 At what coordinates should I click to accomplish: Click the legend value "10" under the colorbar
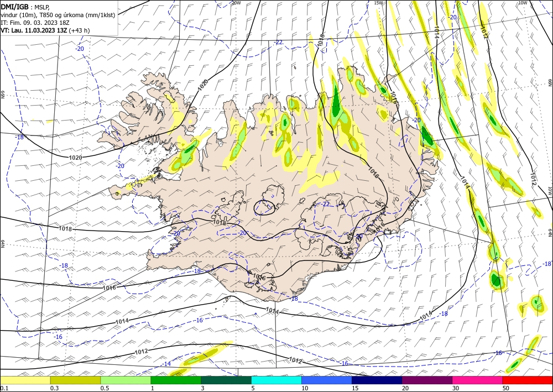click(x=305, y=388)
